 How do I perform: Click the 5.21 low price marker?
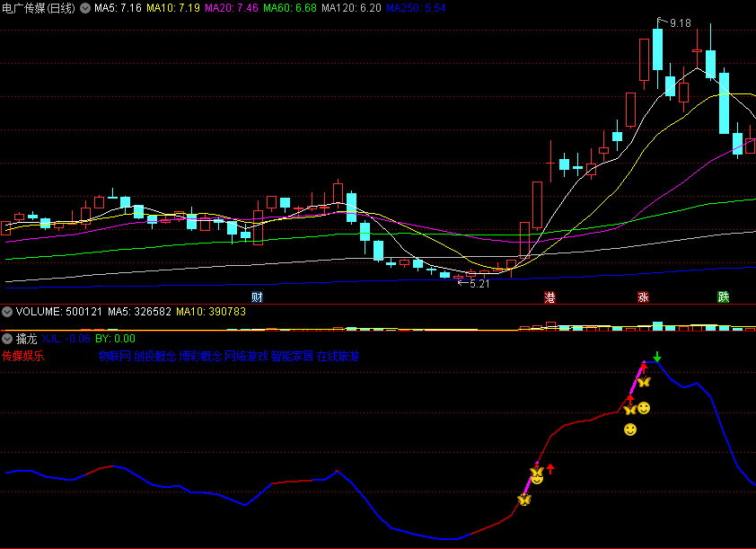coord(479,284)
